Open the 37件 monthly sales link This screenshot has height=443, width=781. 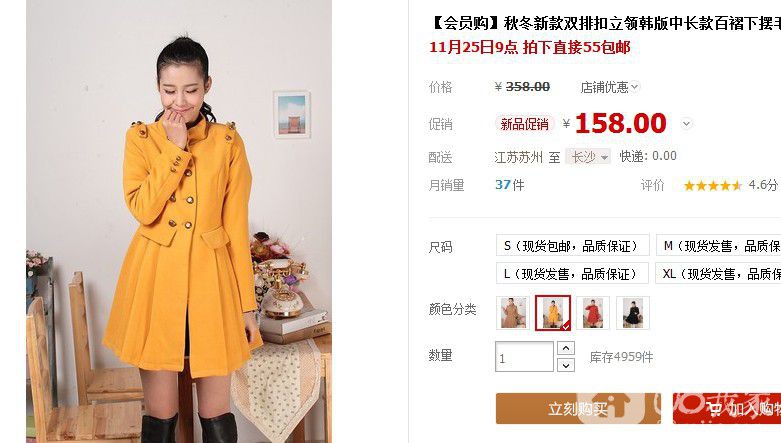(510, 185)
